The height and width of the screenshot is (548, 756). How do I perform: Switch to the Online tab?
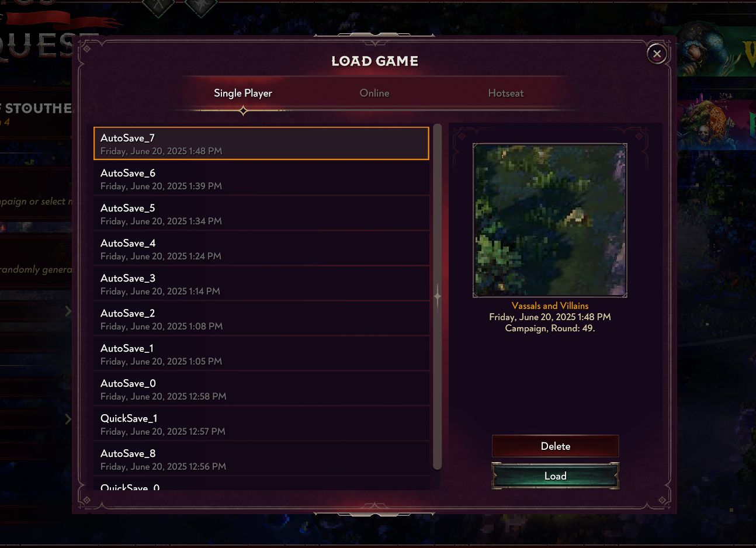click(374, 93)
